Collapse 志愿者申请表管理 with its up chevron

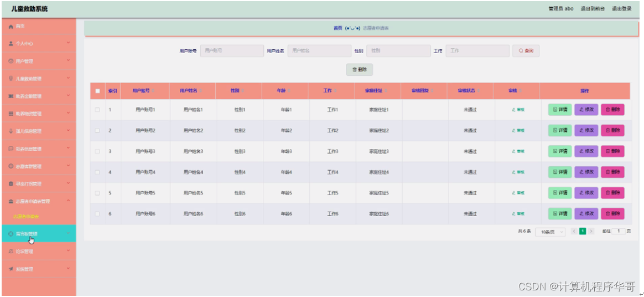coord(68,201)
